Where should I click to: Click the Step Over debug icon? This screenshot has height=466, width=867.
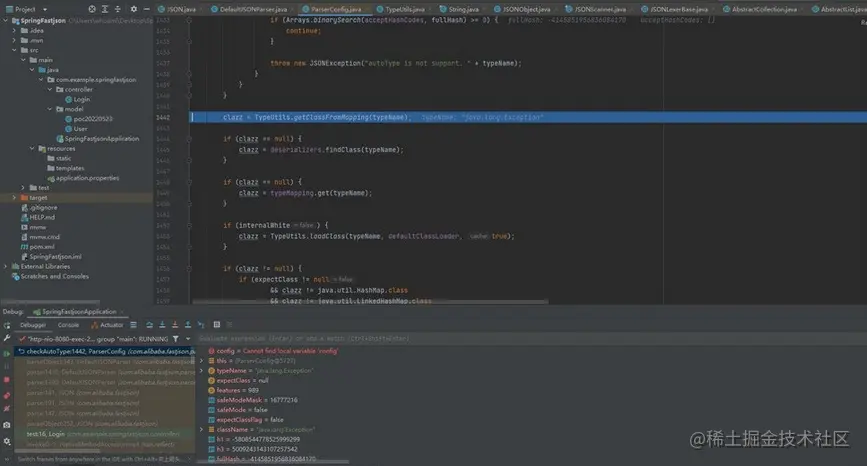pyautogui.click(x=149, y=325)
